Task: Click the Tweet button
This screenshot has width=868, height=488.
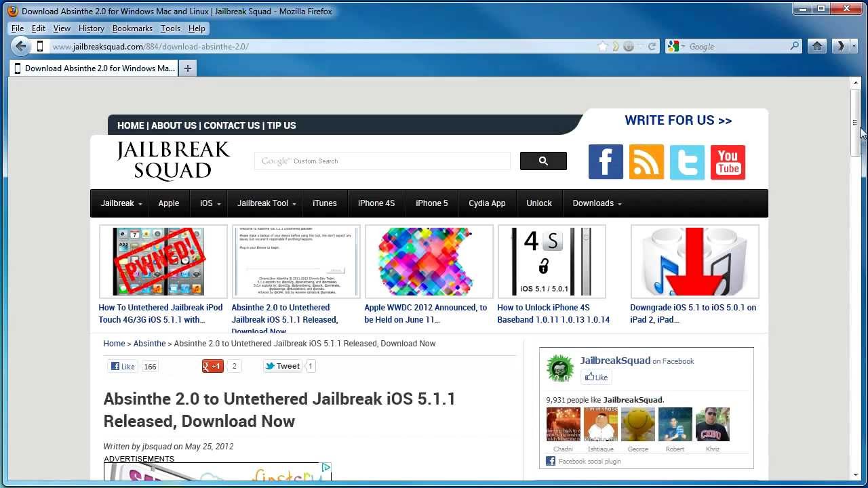Action: [x=282, y=366]
